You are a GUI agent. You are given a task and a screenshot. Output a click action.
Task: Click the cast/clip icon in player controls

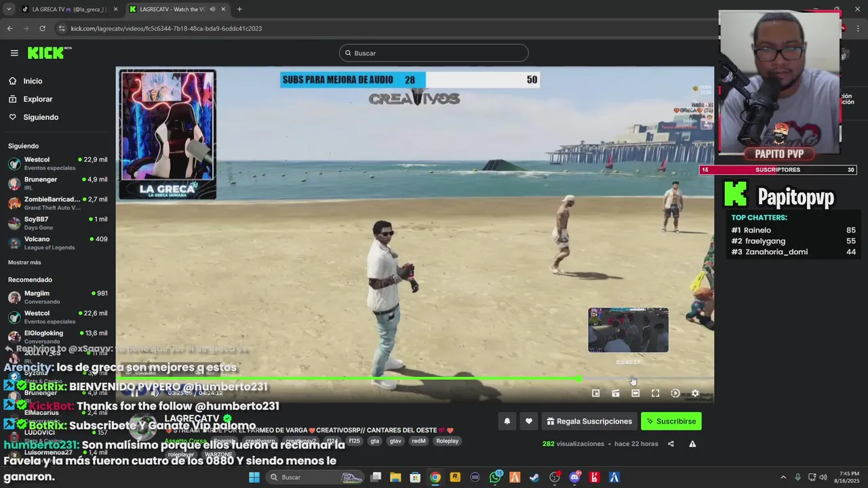point(616,393)
